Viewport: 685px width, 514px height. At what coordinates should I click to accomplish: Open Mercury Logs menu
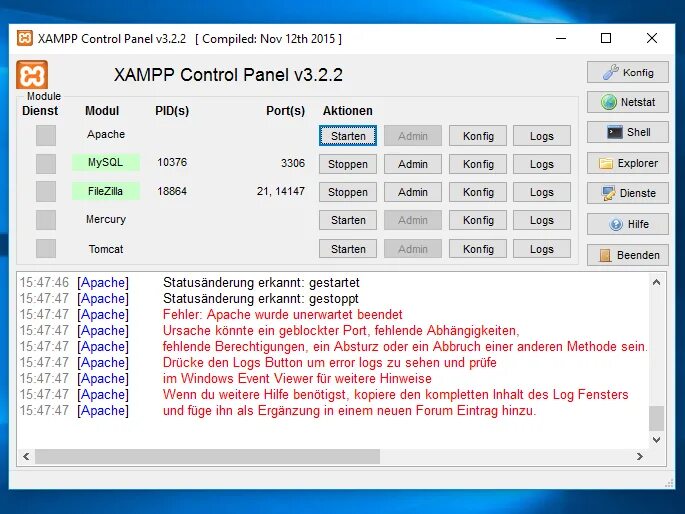[542, 220]
